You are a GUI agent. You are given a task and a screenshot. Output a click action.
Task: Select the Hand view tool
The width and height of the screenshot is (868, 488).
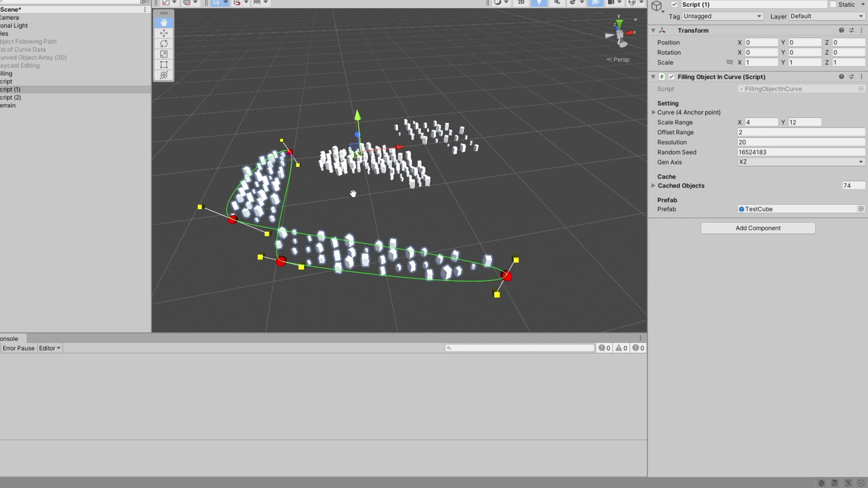(x=164, y=23)
